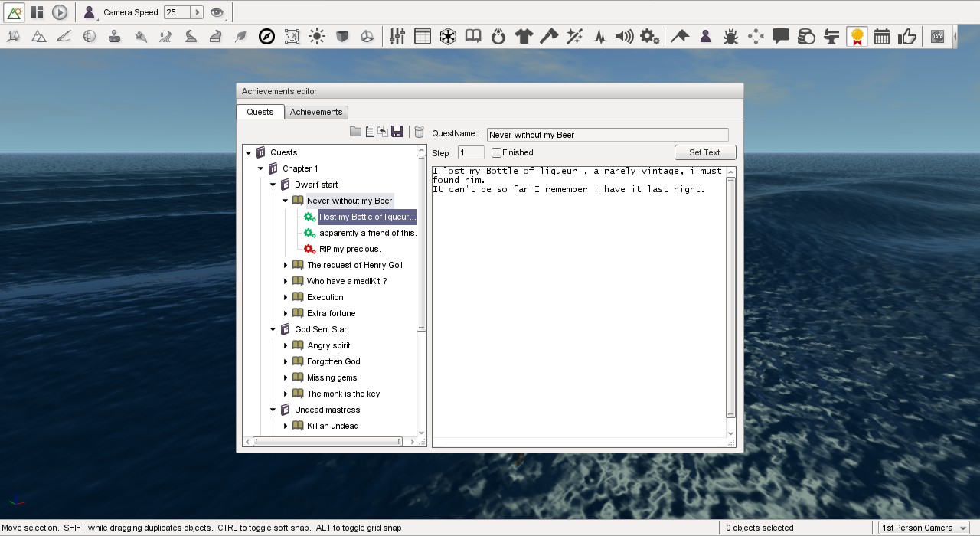Switch to the Achievements tab
This screenshot has width=980, height=536.
point(316,111)
